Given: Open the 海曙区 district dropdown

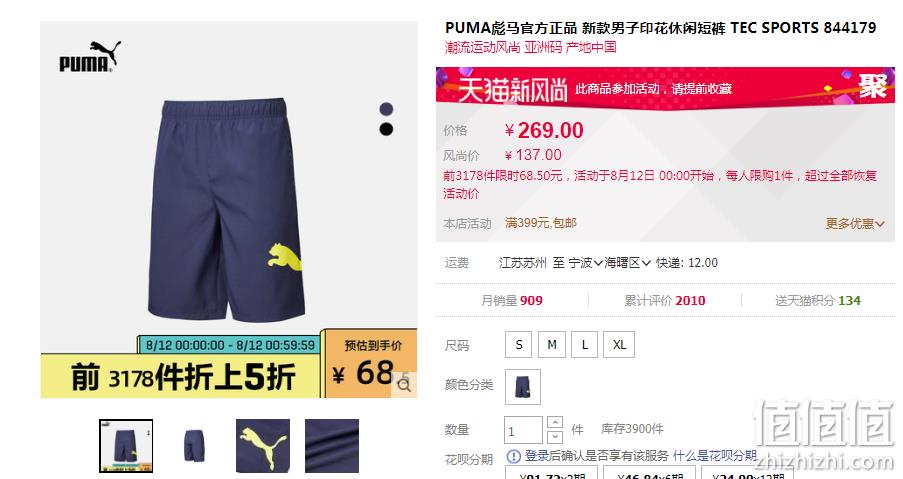Looking at the screenshot, I should [x=628, y=263].
